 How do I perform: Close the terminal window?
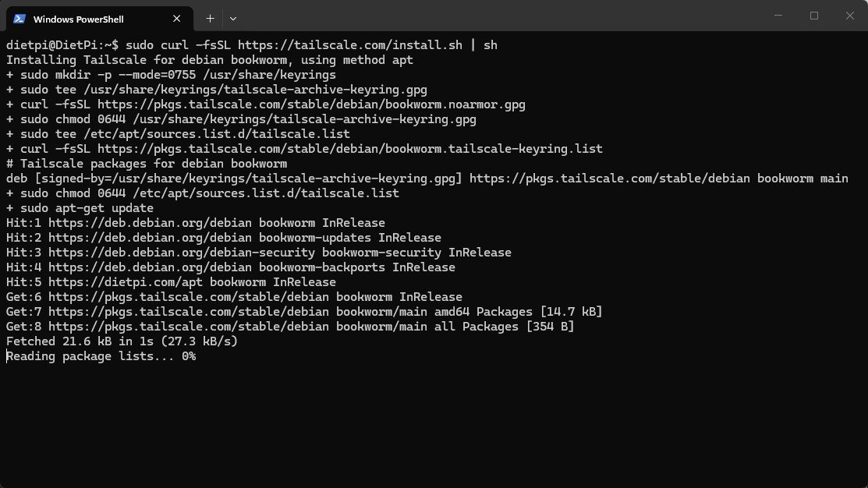click(x=850, y=16)
